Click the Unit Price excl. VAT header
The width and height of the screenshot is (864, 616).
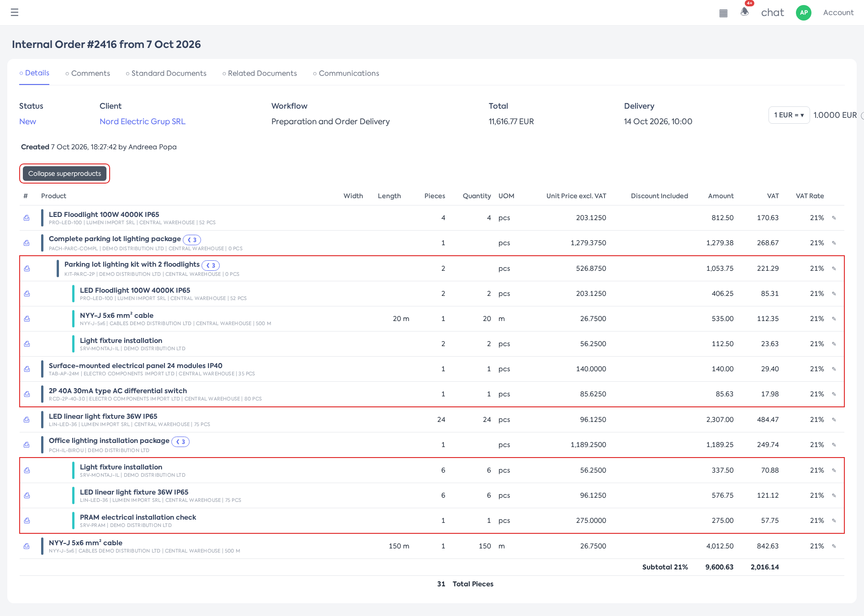[x=576, y=196]
